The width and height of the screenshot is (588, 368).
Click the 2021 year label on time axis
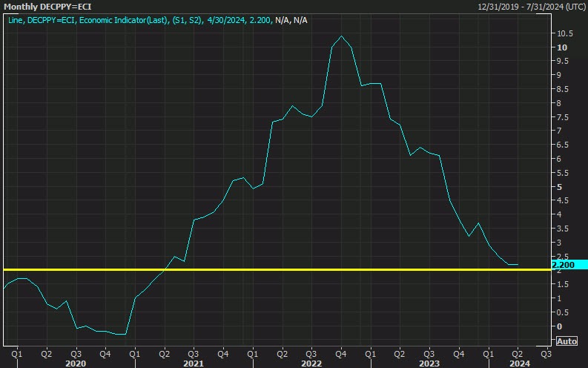193,363
